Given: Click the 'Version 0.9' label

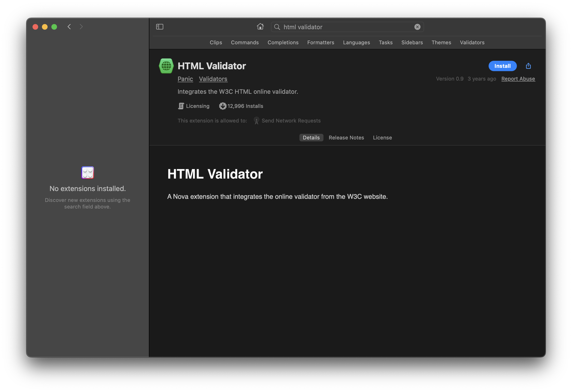Looking at the screenshot, I should pos(449,79).
